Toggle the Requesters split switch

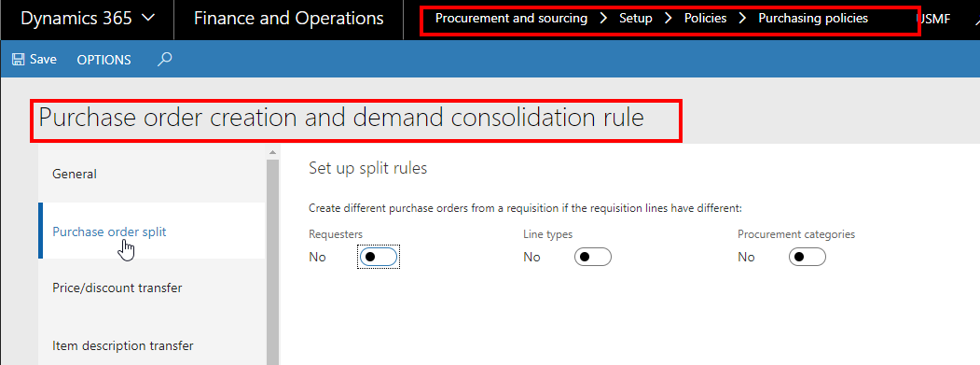click(379, 257)
